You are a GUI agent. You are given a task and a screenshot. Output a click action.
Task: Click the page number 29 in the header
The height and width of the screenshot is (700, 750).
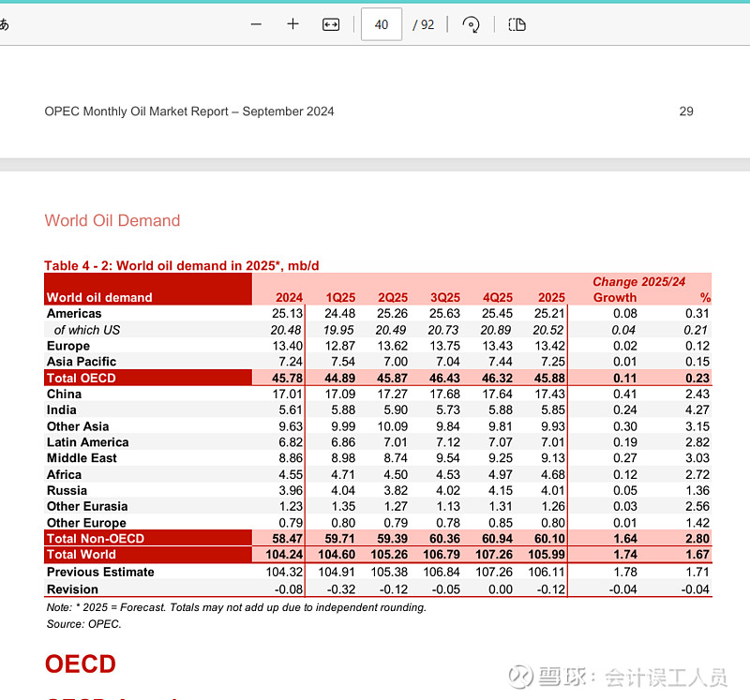(x=686, y=112)
